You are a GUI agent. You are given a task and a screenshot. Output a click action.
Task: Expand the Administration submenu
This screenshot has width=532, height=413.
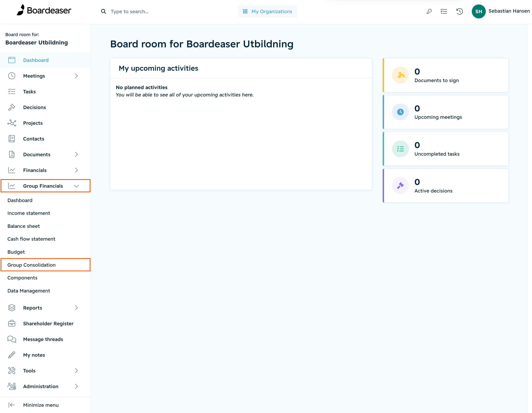[76, 386]
